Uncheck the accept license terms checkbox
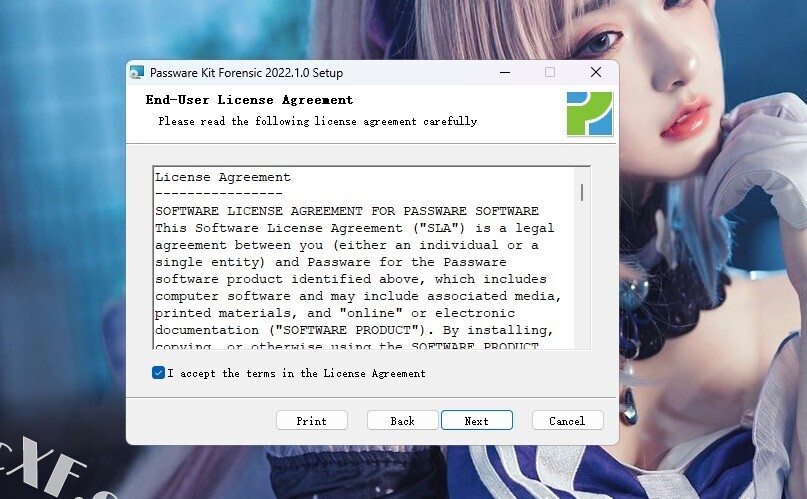 tap(159, 373)
